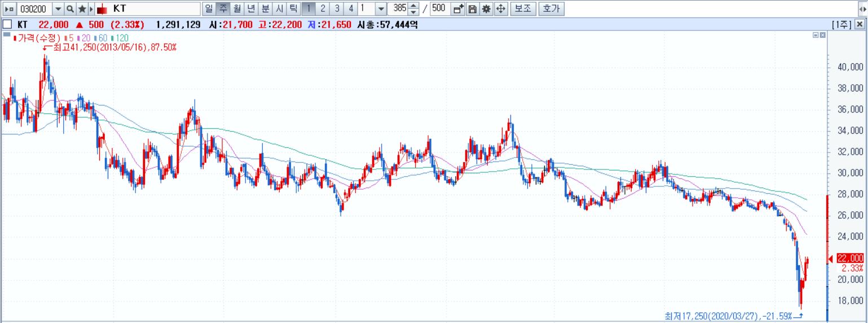
Task: Select interval preset button 2
Action: tap(323, 8)
